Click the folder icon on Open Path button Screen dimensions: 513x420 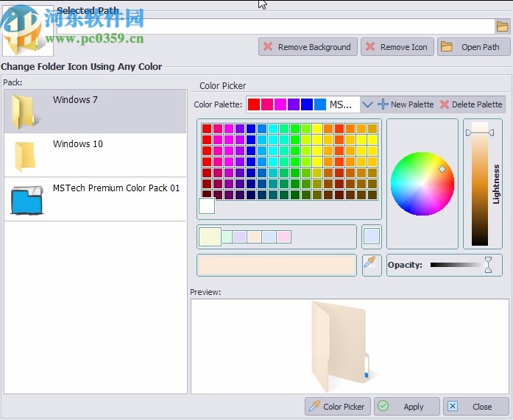[x=447, y=46]
